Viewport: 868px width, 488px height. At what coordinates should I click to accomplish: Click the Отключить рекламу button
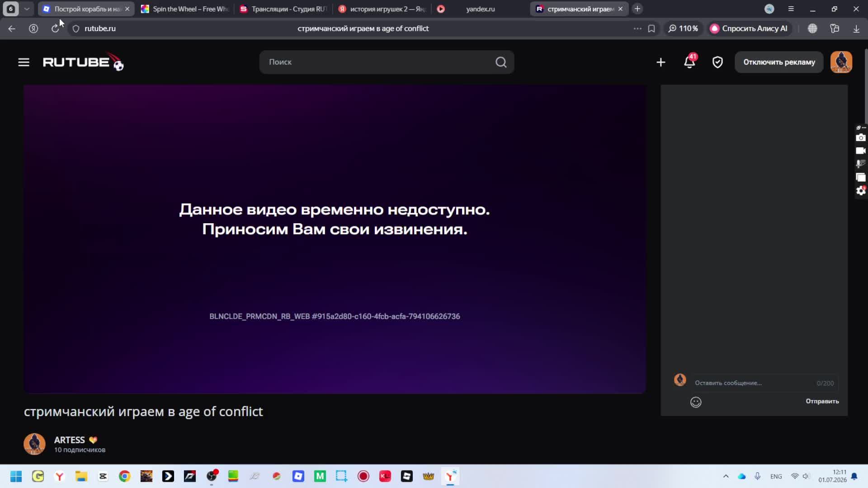pos(779,62)
